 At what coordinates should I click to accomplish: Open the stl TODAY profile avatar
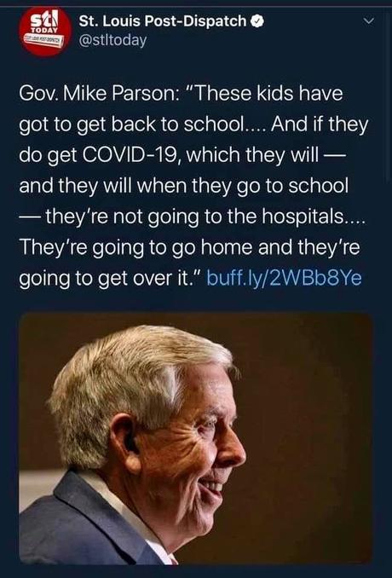pyautogui.click(x=45, y=32)
